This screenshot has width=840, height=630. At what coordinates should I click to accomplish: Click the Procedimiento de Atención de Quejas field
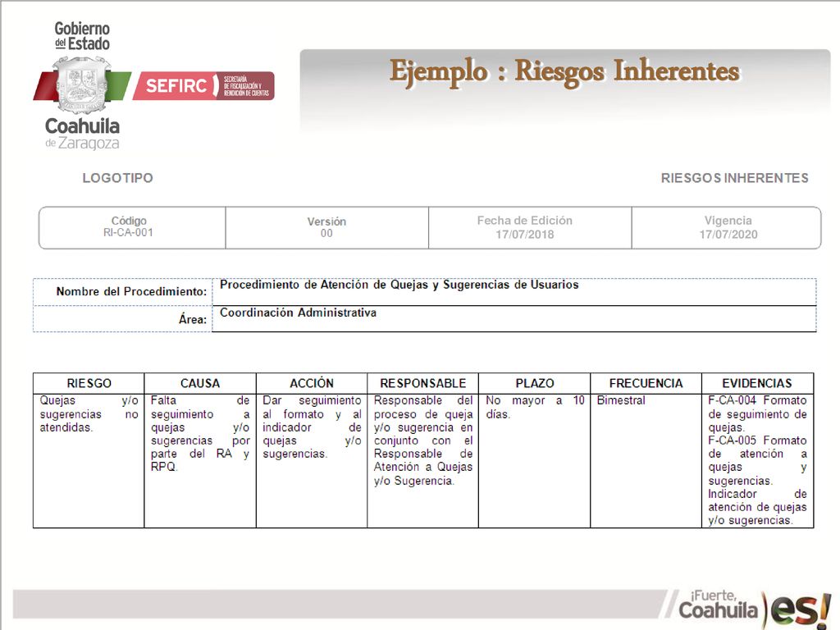pos(514,292)
